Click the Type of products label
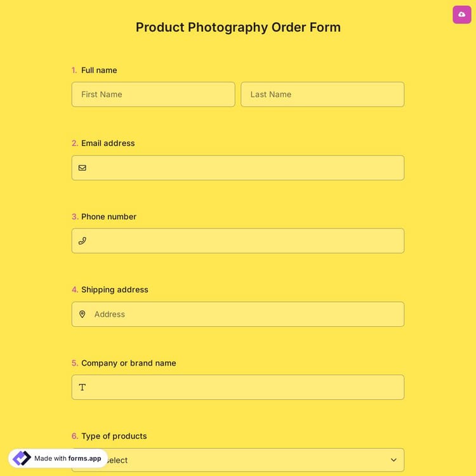476x476 pixels. 114,436
